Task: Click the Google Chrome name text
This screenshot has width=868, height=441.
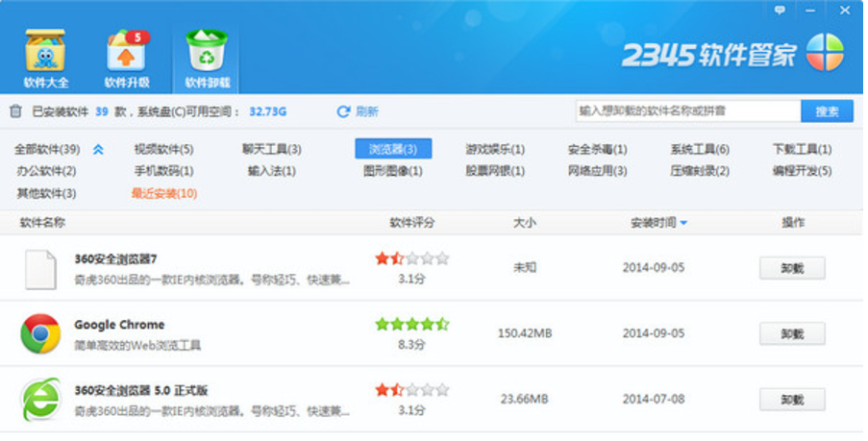Action: click(x=119, y=325)
